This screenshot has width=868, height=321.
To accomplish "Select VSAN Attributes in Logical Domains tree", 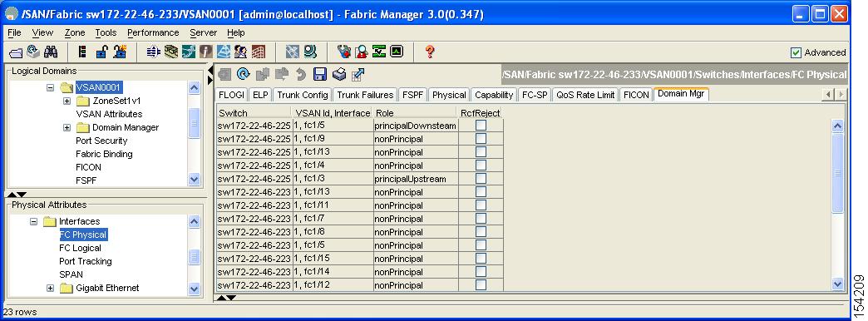I will [x=109, y=114].
